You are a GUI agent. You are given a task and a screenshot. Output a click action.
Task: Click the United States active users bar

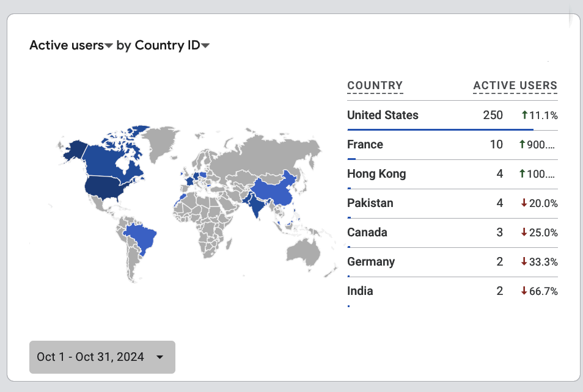click(440, 129)
